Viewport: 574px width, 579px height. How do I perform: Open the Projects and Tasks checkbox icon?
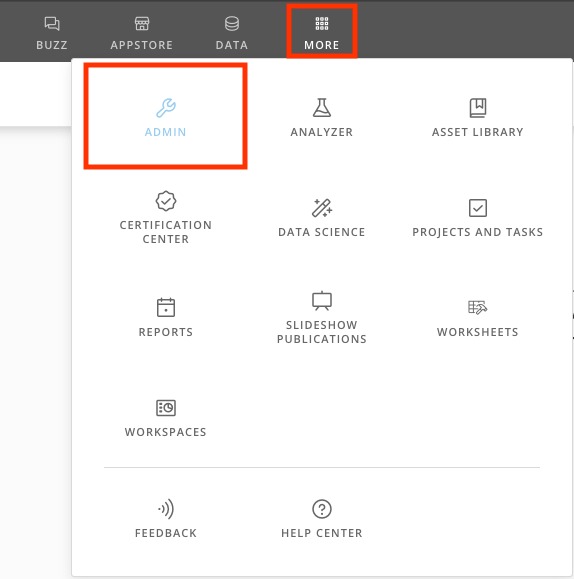tap(478, 208)
